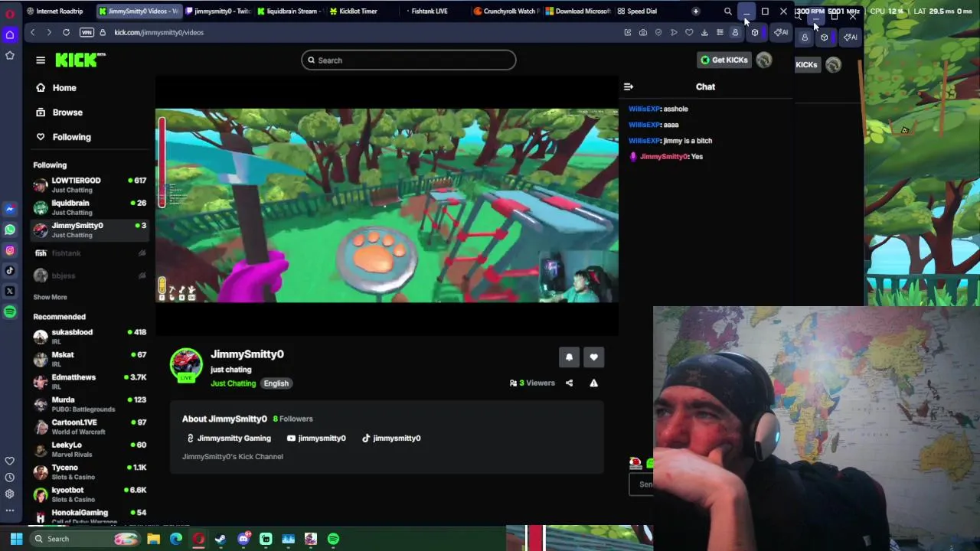Open the Opera profile account icon

(735, 32)
